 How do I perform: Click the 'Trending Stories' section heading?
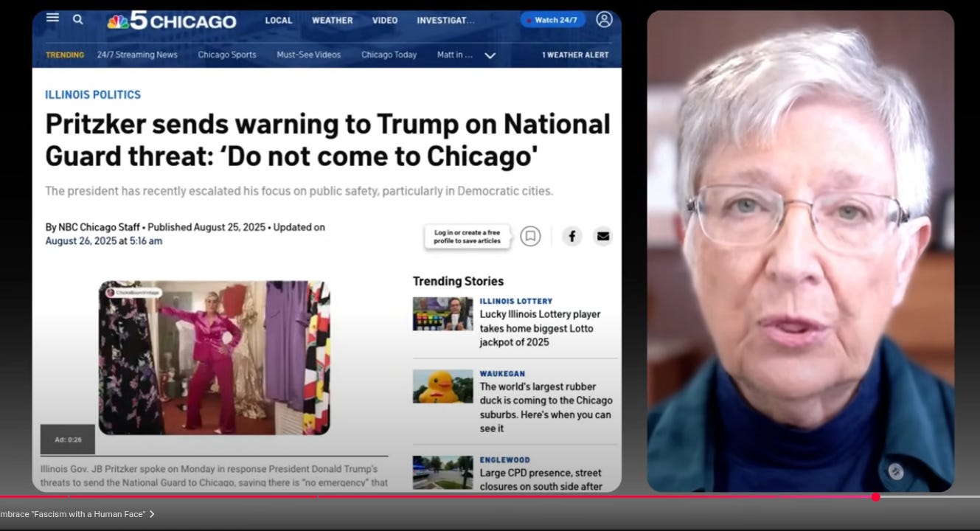[458, 281]
